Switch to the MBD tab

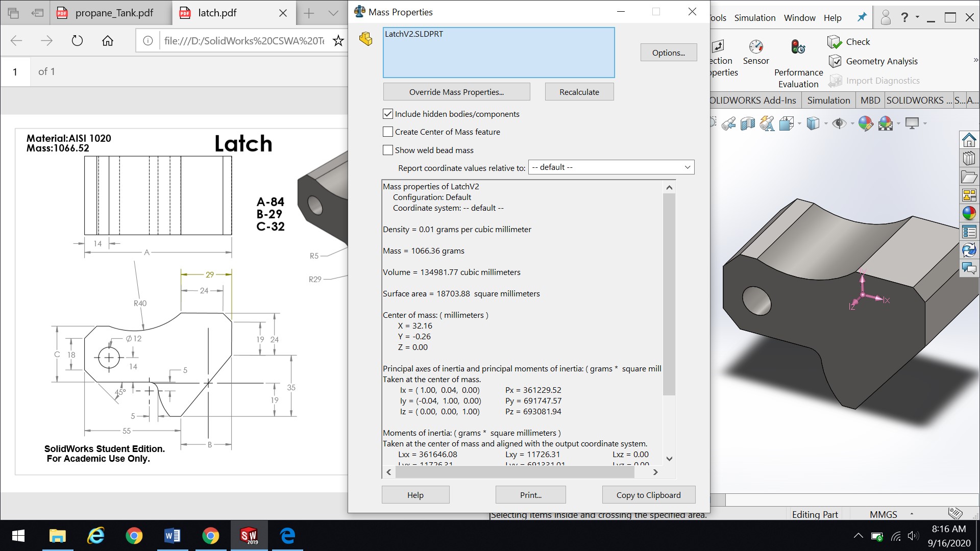pos(870,101)
